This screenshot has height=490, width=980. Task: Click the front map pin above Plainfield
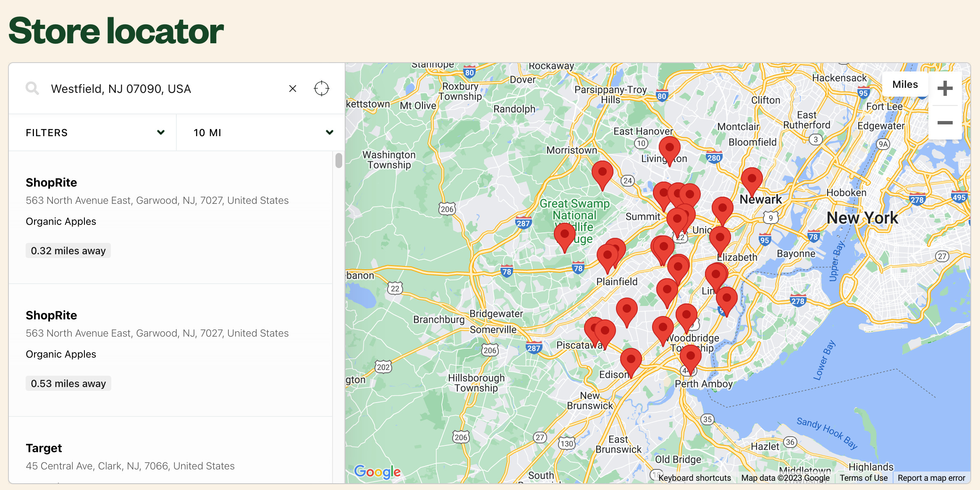tap(608, 258)
